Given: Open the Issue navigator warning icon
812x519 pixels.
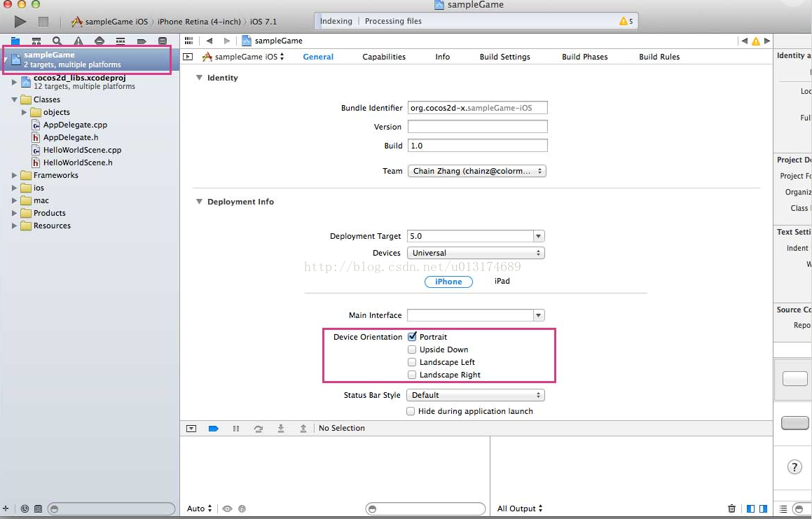Looking at the screenshot, I should coord(78,41).
